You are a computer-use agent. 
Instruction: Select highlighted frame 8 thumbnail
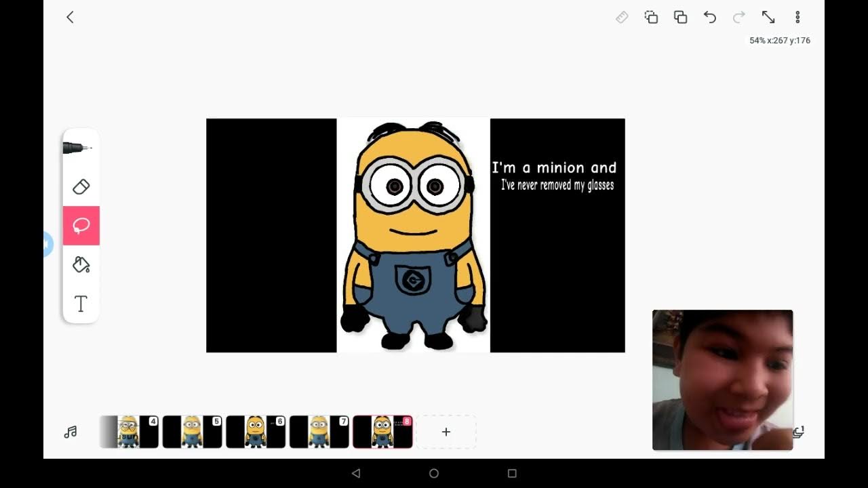[382, 432]
